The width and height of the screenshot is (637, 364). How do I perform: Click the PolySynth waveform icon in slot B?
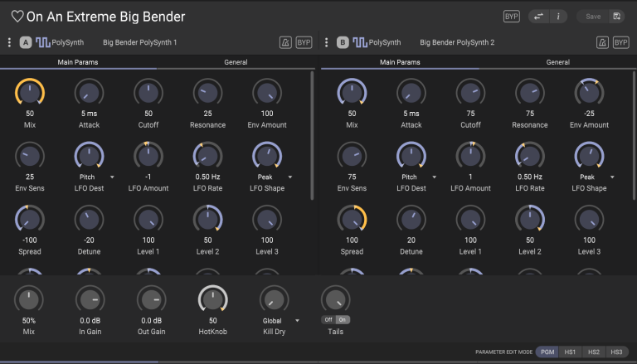360,42
